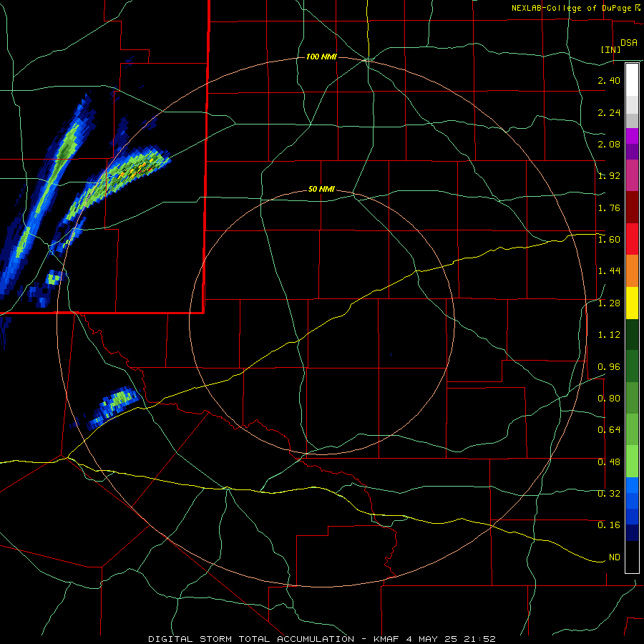Click the DSA product label

(629, 43)
